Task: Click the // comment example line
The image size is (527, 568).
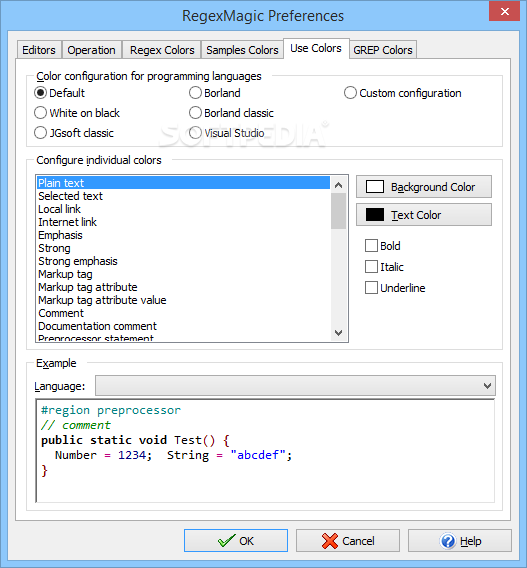Action: tap(76, 425)
